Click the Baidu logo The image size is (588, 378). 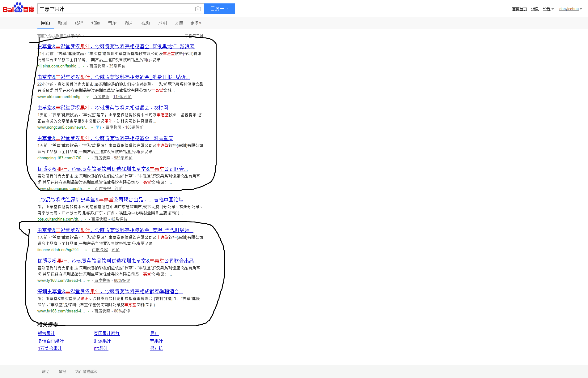tap(19, 8)
